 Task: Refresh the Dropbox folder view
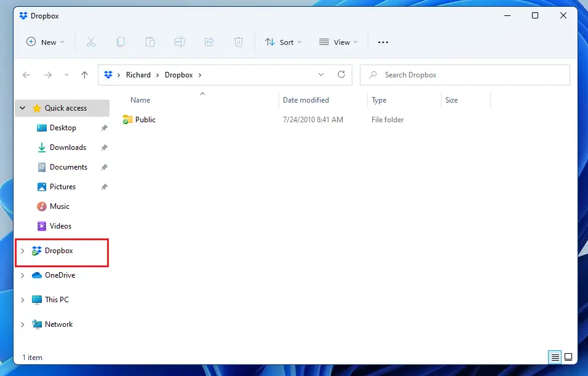(x=341, y=74)
